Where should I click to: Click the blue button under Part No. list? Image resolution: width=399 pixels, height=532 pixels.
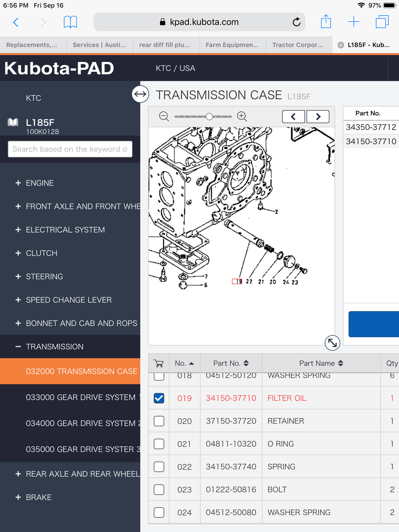click(x=374, y=324)
